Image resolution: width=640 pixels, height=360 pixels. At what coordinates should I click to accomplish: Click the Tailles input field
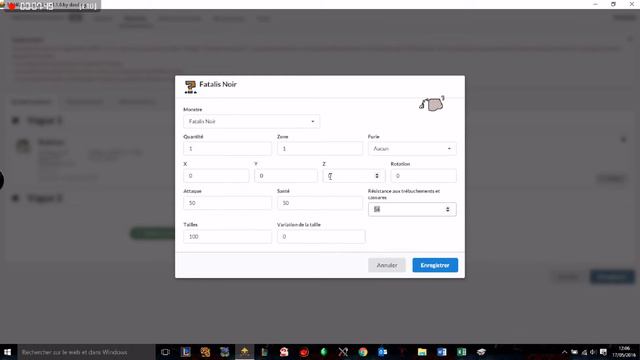(227, 237)
